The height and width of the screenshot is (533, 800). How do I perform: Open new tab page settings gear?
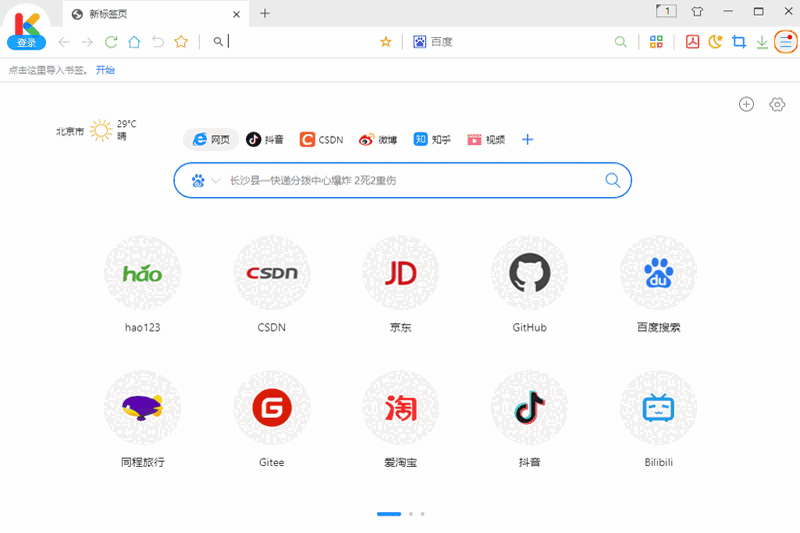click(x=777, y=104)
